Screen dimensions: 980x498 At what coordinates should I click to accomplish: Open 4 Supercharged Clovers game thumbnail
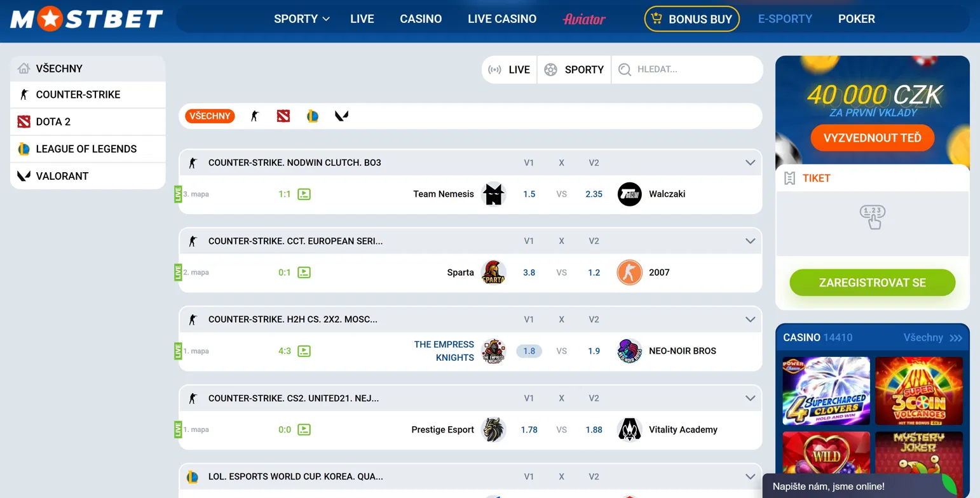click(826, 391)
